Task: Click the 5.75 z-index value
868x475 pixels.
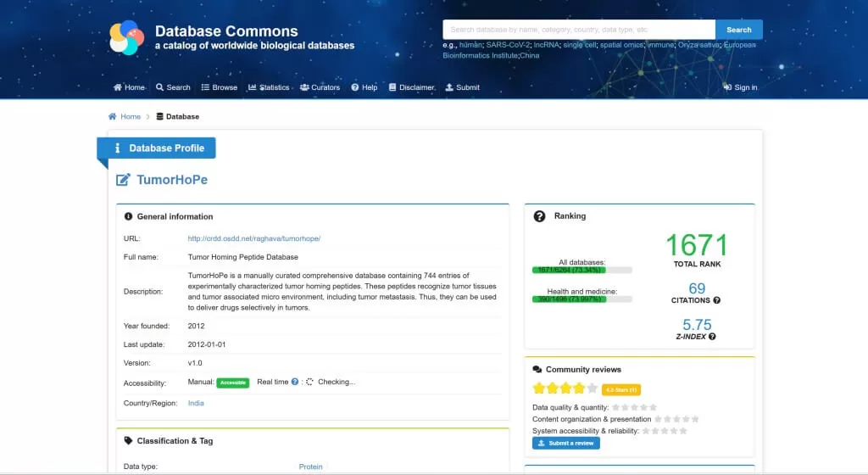Action: click(x=697, y=325)
